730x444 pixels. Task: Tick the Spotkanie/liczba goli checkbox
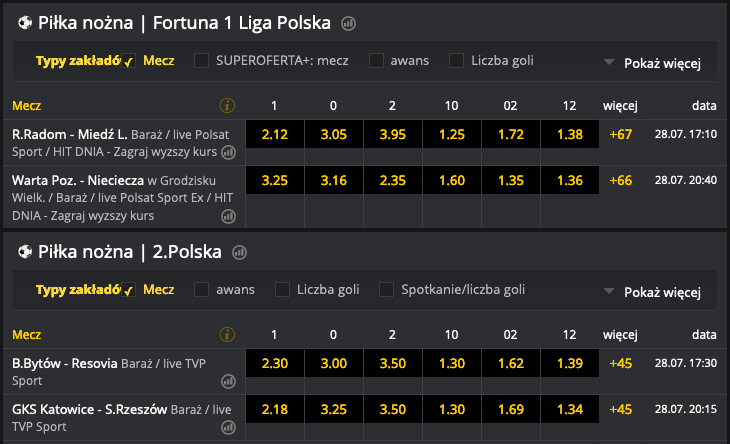(x=386, y=290)
